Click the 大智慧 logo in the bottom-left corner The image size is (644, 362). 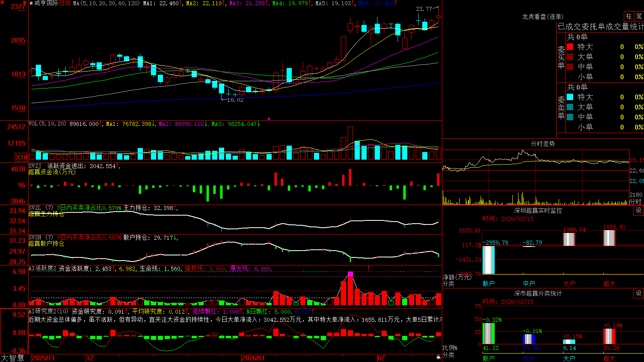pyautogui.click(x=12, y=358)
